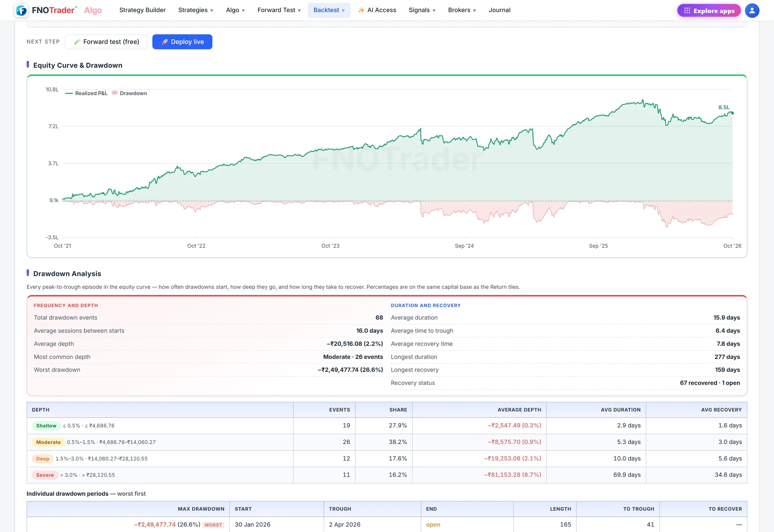
Task: Click the grid icon in Explore apps
Action: point(687,10)
